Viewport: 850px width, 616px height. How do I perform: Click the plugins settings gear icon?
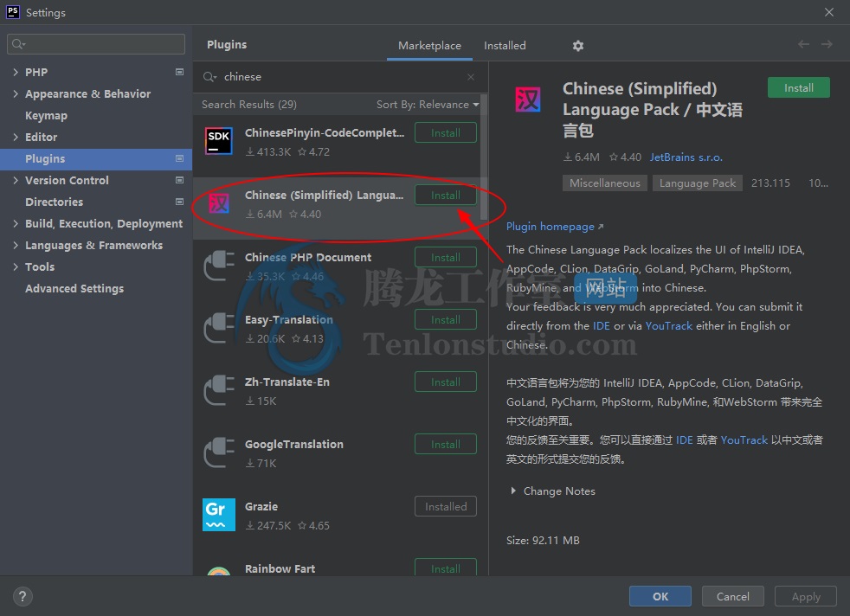pyautogui.click(x=578, y=46)
